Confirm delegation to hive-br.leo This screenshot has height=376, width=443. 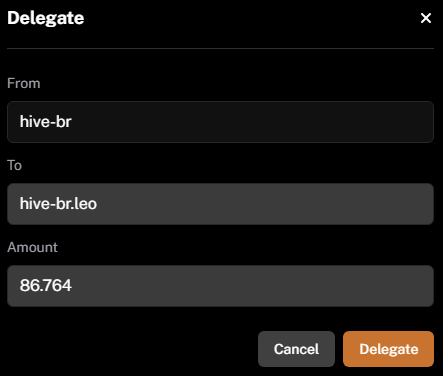[388, 349]
